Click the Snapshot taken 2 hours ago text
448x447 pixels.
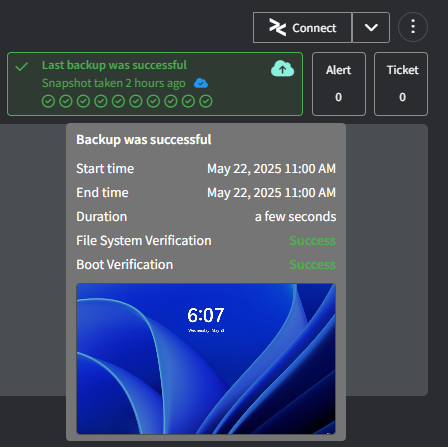tap(114, 83)
